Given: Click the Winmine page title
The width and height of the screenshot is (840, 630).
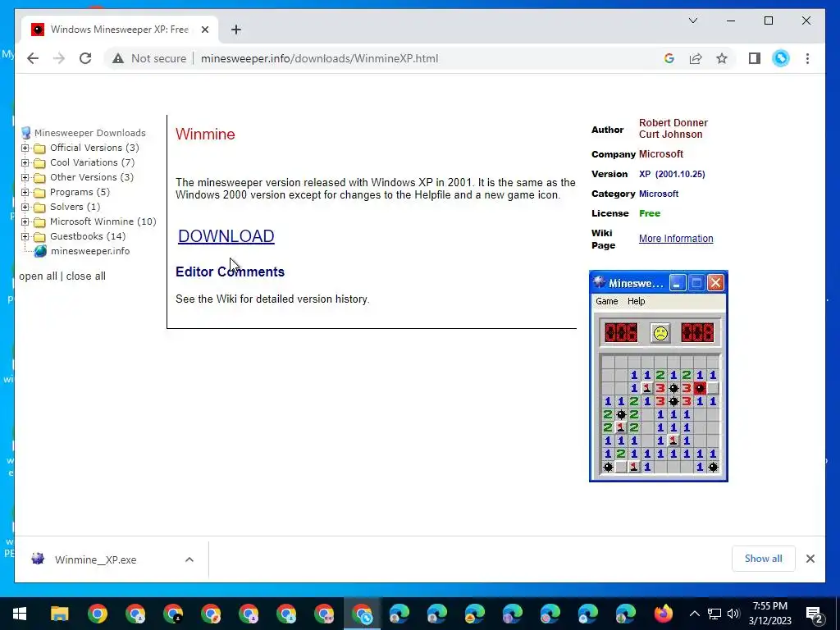Looking at the screenshot, I should point(205,134).
